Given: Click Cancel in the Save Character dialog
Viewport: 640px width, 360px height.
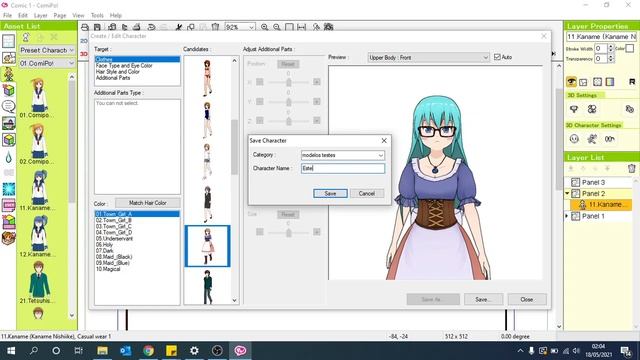Looking at the screenshot, I should point(367,193).
